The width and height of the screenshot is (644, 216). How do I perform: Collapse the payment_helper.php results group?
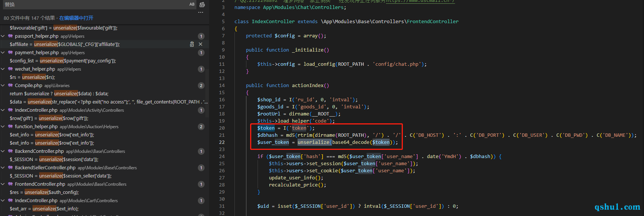coord(3,52)
